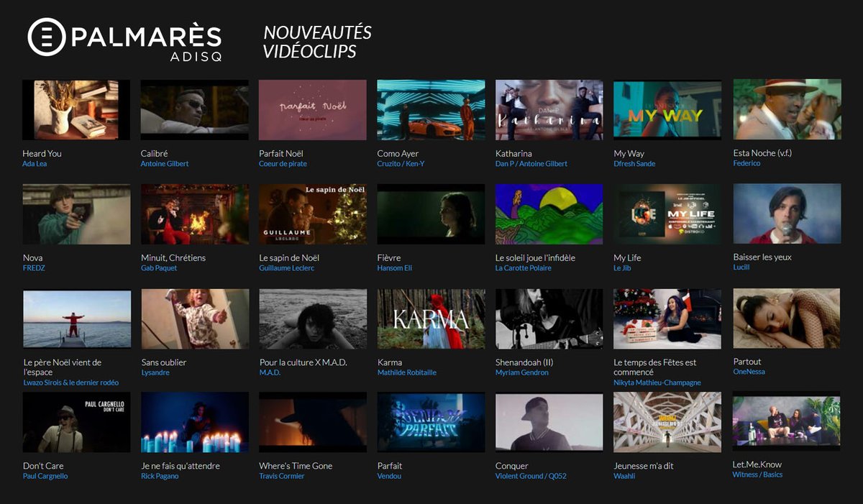Open the Karma video thumbnail
This screenshot has height=504, width=863.
point(431,319)
